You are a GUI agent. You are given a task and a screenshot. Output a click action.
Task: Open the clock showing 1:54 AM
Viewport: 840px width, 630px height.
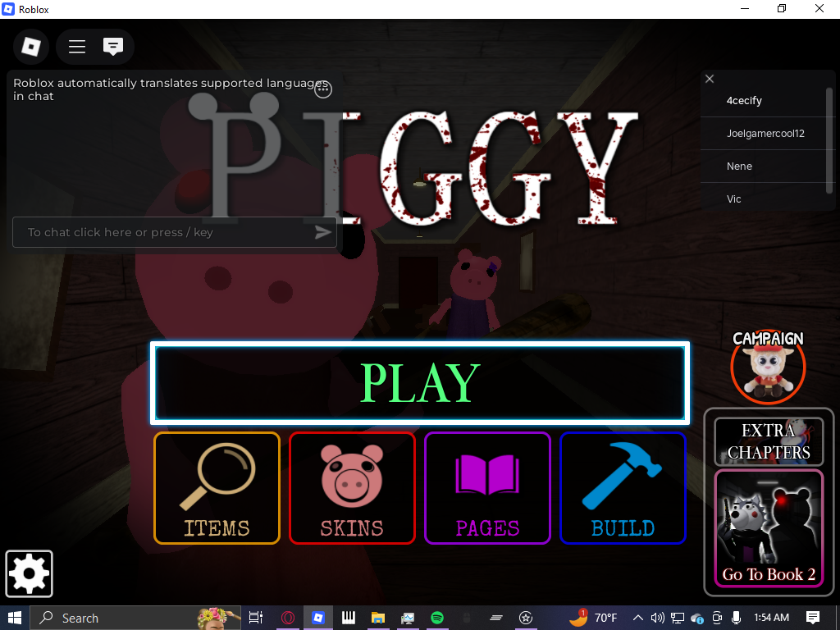point(771,618)
